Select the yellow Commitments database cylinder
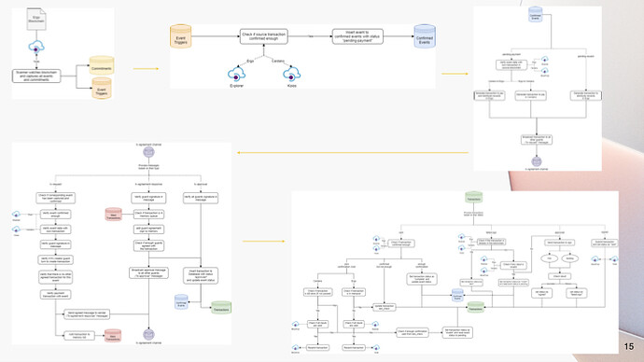Screen dimensions: 644x362 [102, 65]
